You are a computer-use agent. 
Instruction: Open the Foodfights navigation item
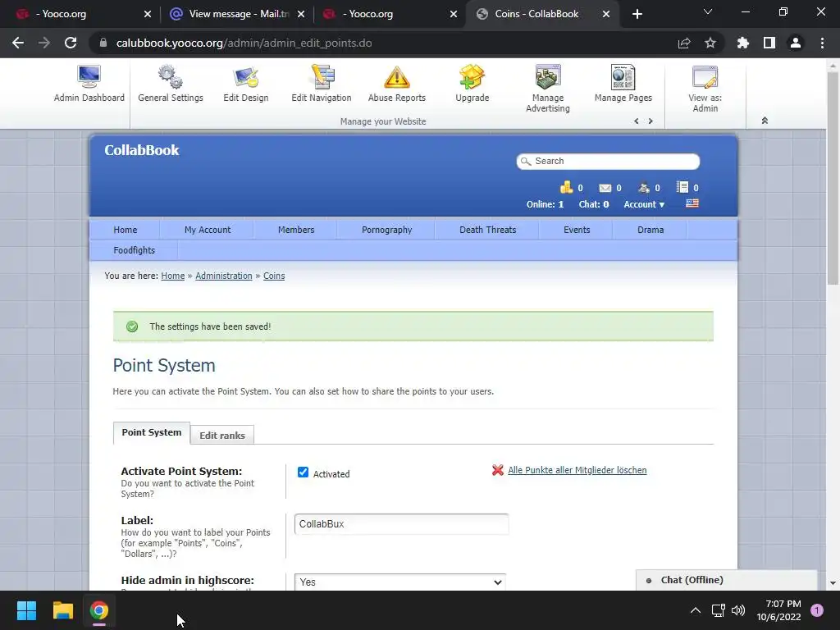click(x=134, y=250)
